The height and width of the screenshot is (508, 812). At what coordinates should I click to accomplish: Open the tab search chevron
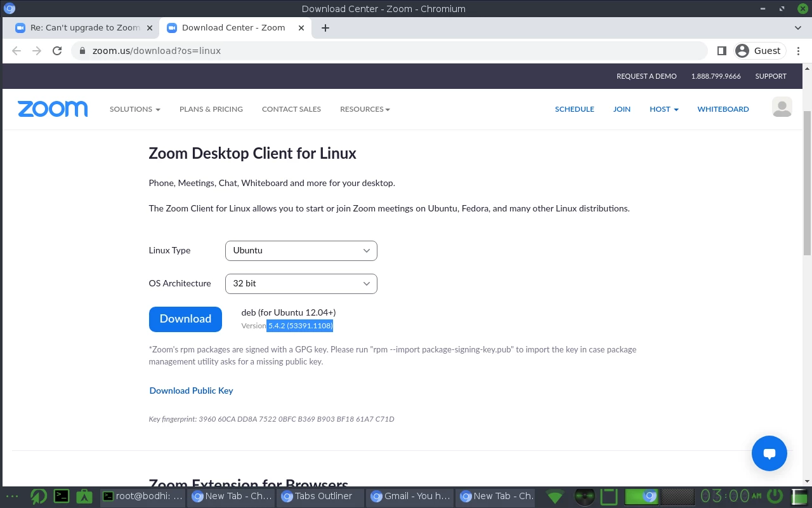798,28
